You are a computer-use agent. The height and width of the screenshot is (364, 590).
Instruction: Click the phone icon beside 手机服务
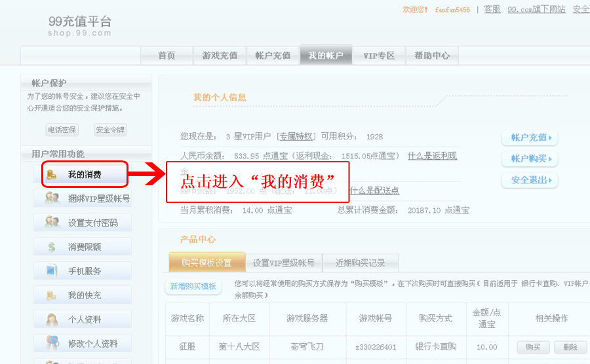click(x=51, y=271)
